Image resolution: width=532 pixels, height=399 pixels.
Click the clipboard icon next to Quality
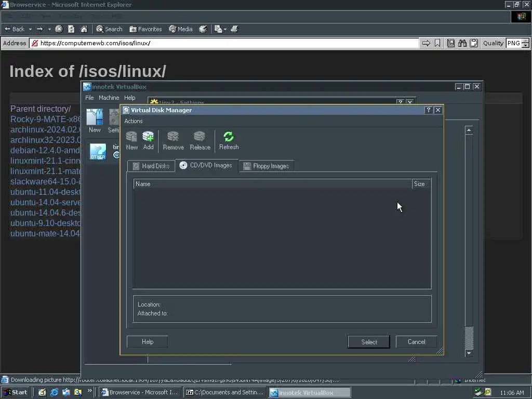point(474,43)
